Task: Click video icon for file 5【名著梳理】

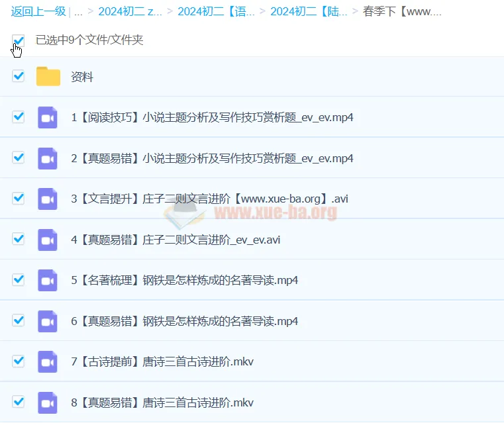Action: (x=48, y=280)
